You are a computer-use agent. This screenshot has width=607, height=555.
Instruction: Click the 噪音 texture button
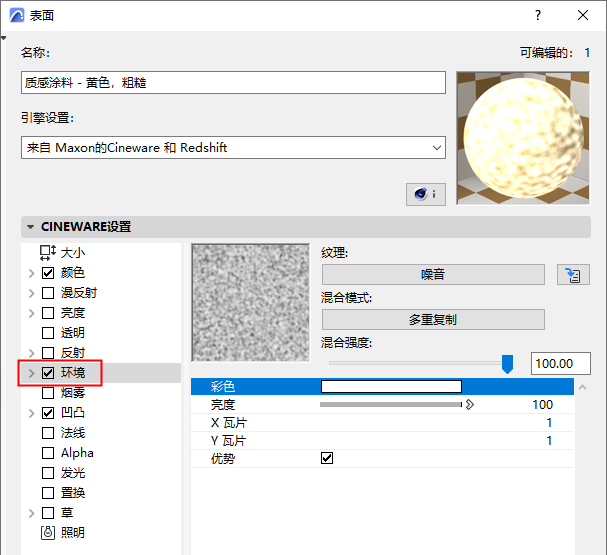click(433, 275)
